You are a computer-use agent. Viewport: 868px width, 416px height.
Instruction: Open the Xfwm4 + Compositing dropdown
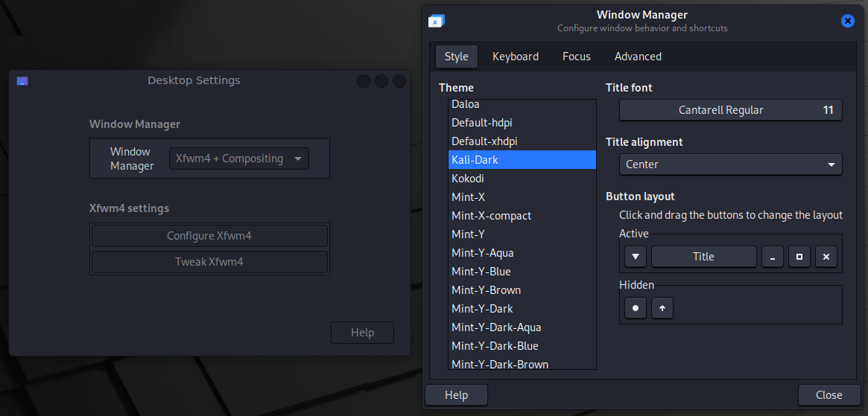(239, 159)
